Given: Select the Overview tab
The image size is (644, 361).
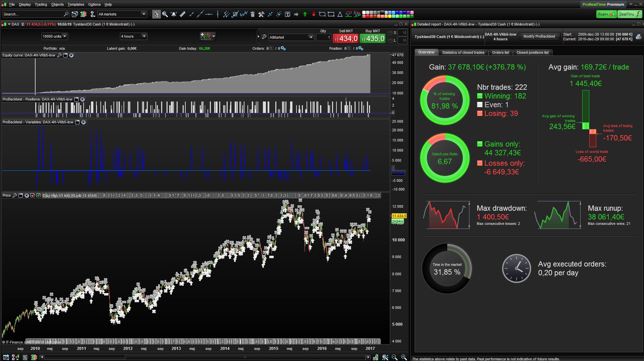Looking at the screenshot, I should click(x=426, y=52).
